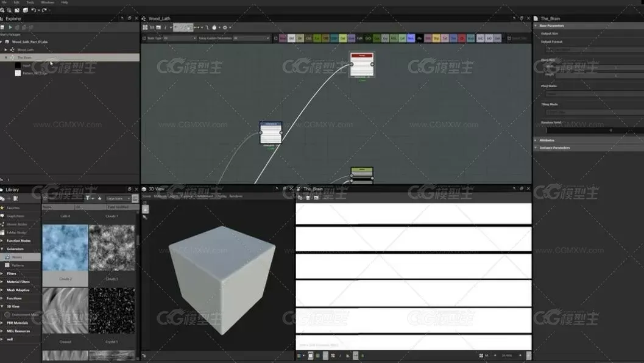Select the blue-header node in the graph
Viewport: 644px width, 363px height.
pos(271,132)
